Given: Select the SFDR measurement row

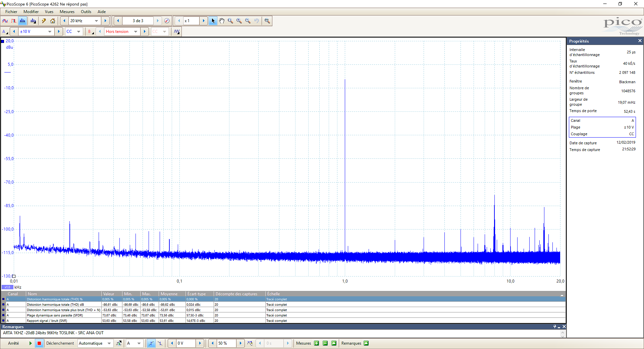Looking at the screenshot, I should pyautogui.click(x=283, y=315).
